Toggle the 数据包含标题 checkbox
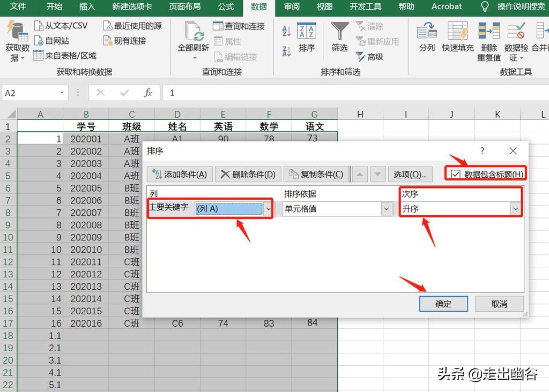The image size is (549, 392). (x=456, y=174)
